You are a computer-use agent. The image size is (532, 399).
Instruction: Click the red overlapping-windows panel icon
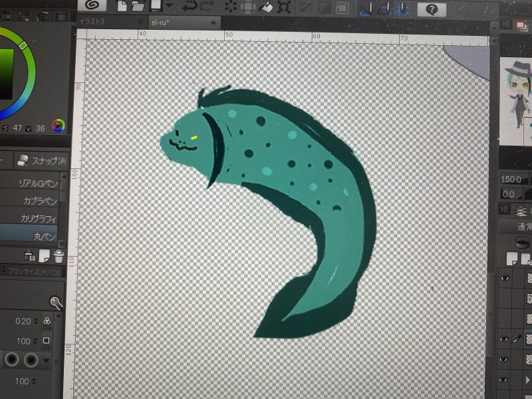521,26
